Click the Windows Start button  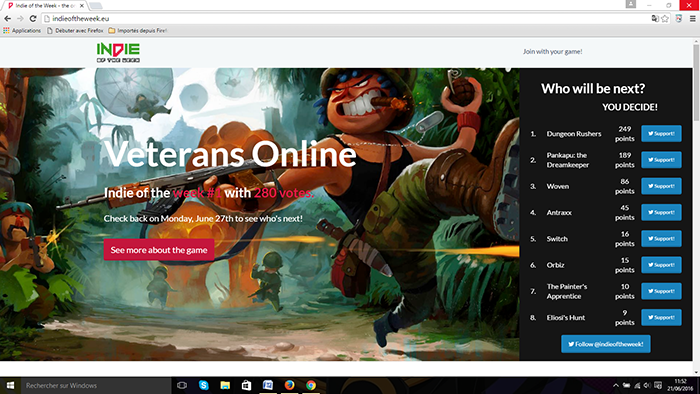tap(10, 385)
